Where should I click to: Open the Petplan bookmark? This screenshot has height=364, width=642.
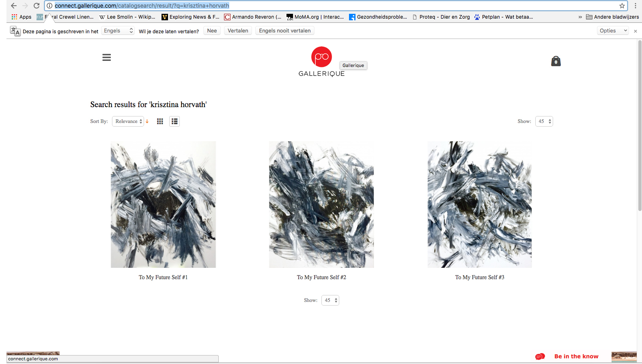(504, 17)
